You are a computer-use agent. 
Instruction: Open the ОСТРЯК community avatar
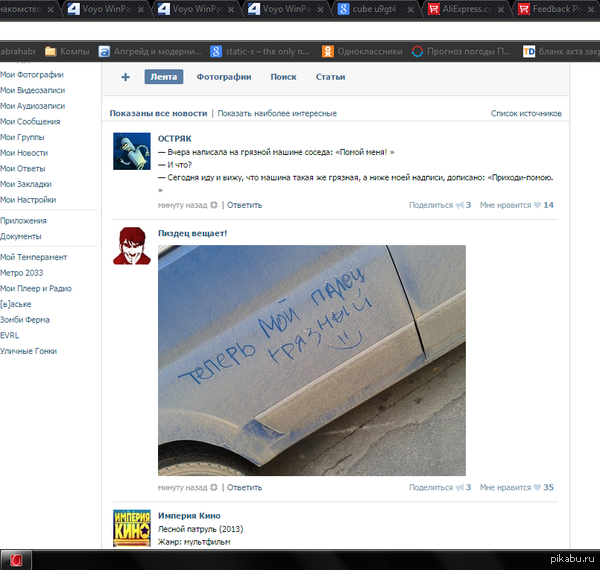pyautogui.click(x=132, y=151)
